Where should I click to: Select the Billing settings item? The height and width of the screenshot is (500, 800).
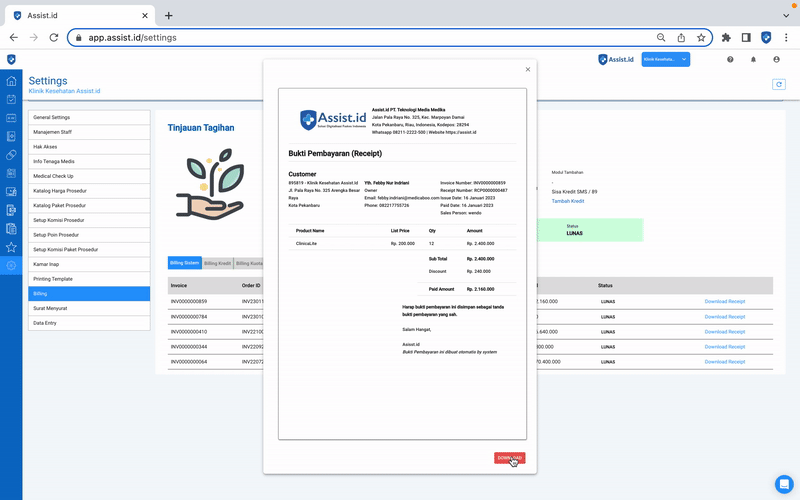coord(89,294)
